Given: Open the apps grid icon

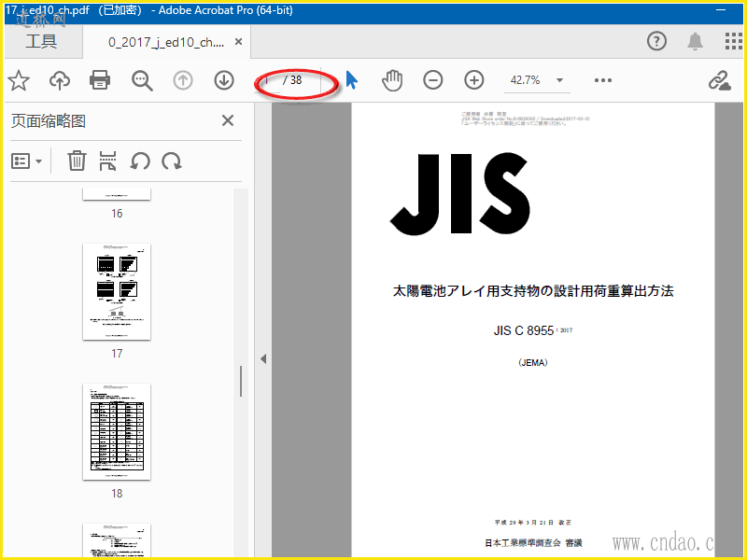Looking at the screenshot, I should click(x=734, y=41).
